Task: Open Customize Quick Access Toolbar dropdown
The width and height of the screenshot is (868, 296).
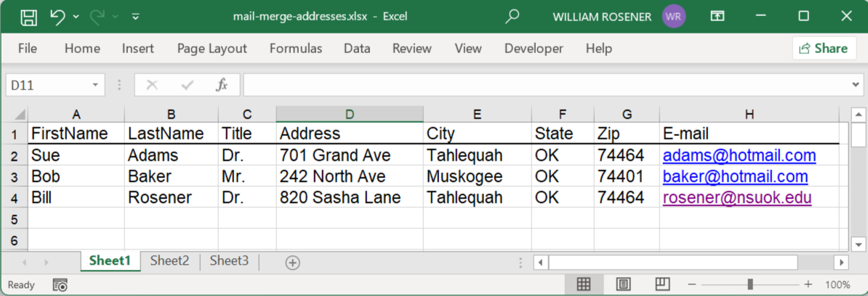Action: click(x=136, y=16)
